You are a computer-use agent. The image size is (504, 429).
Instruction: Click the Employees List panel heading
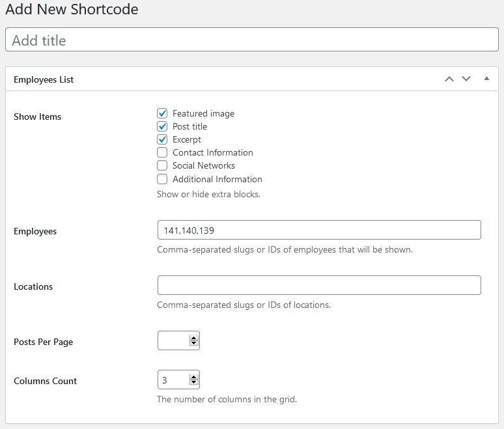coord(44,79)
